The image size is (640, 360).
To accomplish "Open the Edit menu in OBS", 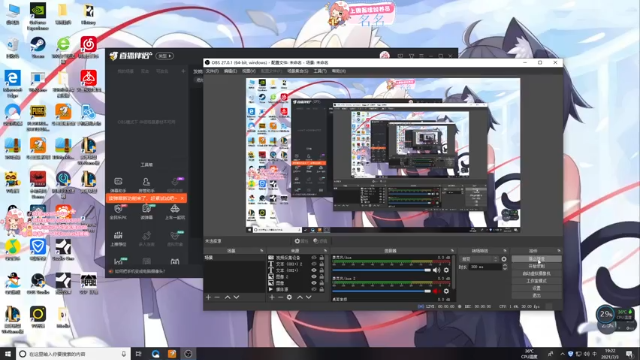I will click(x=230, y=71).
